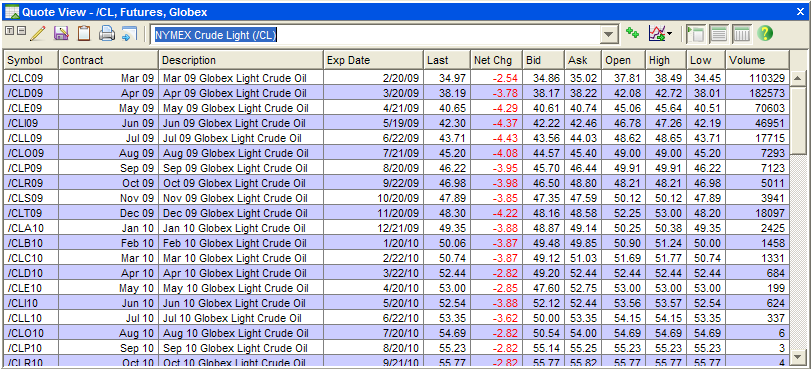
Task: Select the /CLT09 symbol cell
Action: point(31,213)
